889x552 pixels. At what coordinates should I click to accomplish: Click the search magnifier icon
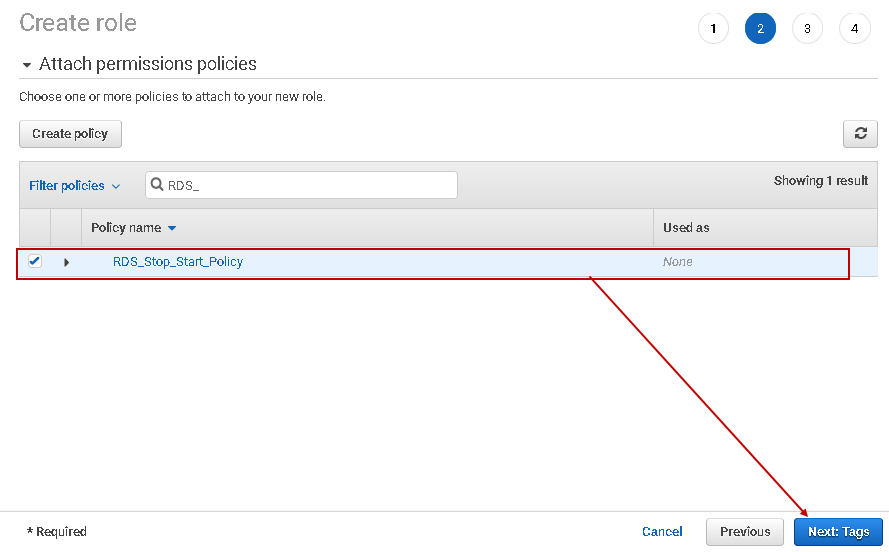pos(158,185)
